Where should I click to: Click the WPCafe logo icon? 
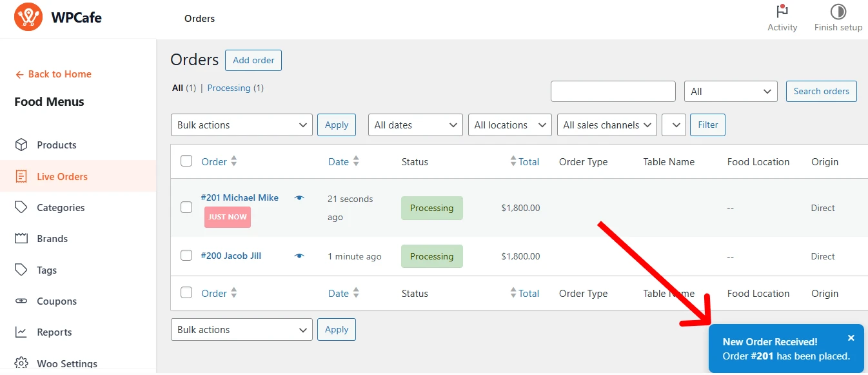coord(28,17)
